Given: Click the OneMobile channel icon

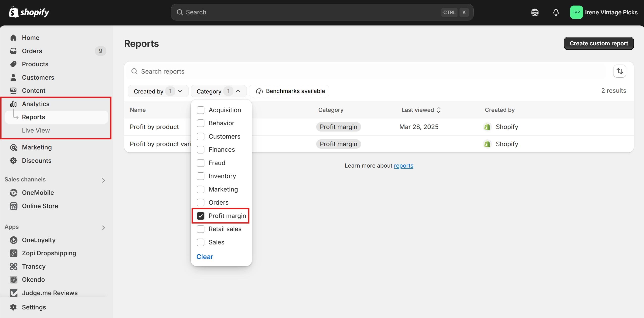Looking at the screenshot, I should [13, 193].
